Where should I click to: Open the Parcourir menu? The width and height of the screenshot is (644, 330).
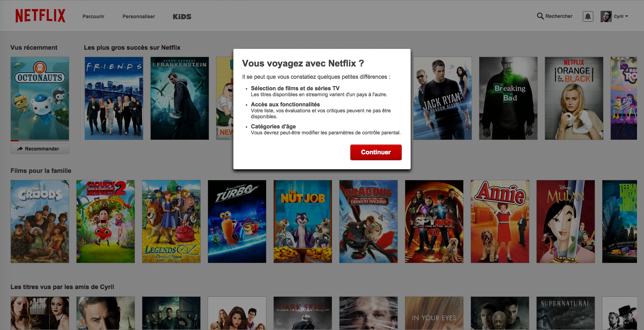(x=93, y=16)
